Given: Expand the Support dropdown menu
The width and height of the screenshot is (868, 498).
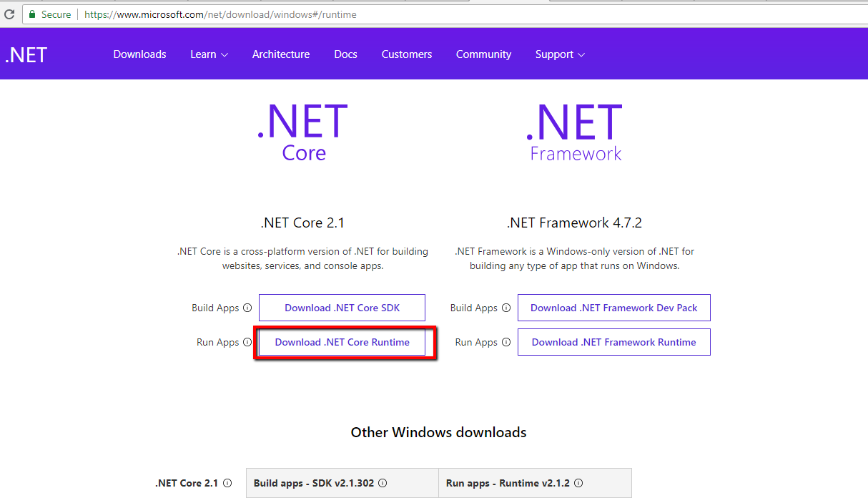Looking at the screenshot, I should (560, 54).
